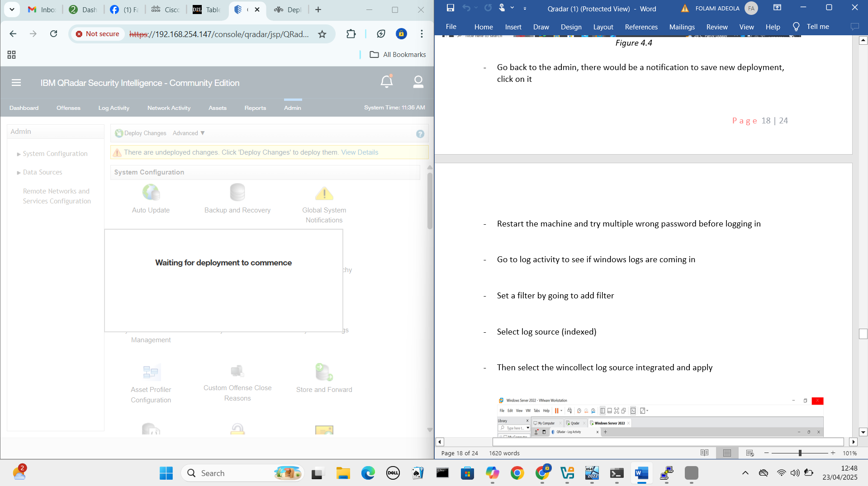Show hidden system tray icons

pyautogui.click(x=745, y=473)
